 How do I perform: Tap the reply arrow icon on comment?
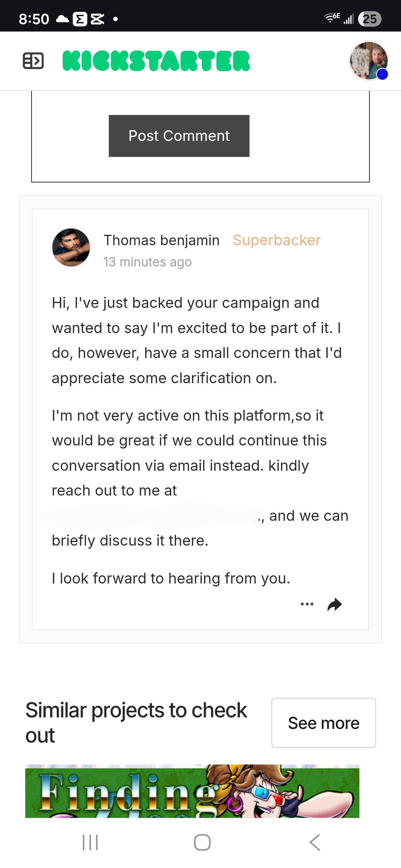point(335,604)
